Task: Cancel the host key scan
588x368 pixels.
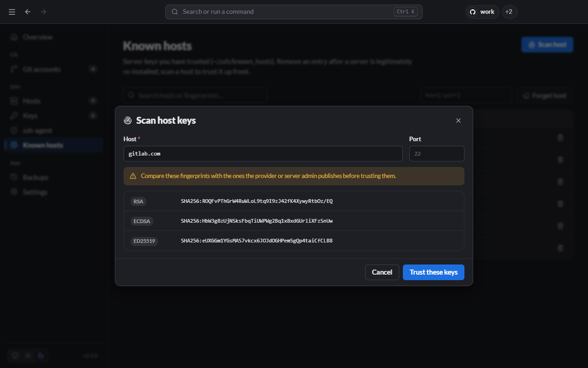Action: click(382, 272)
